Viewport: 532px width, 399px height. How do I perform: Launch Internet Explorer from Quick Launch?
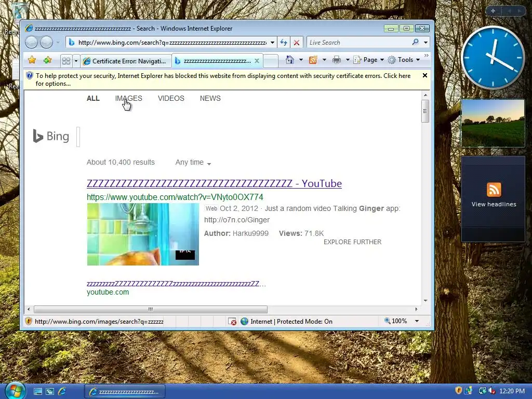62,392
